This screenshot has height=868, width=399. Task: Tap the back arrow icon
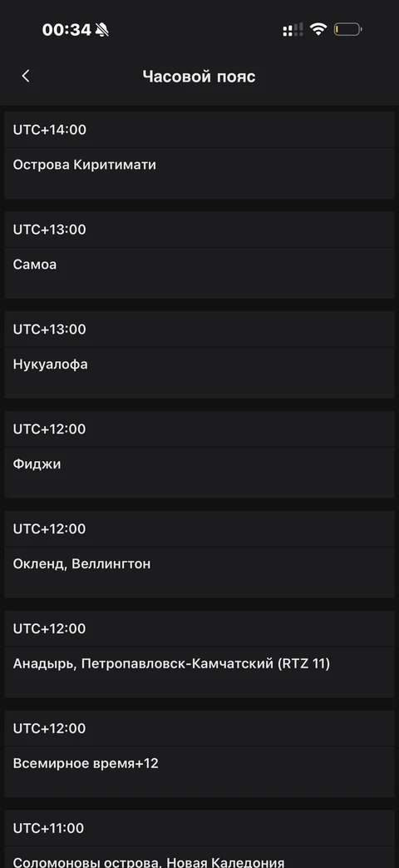(x=26, y=77)
